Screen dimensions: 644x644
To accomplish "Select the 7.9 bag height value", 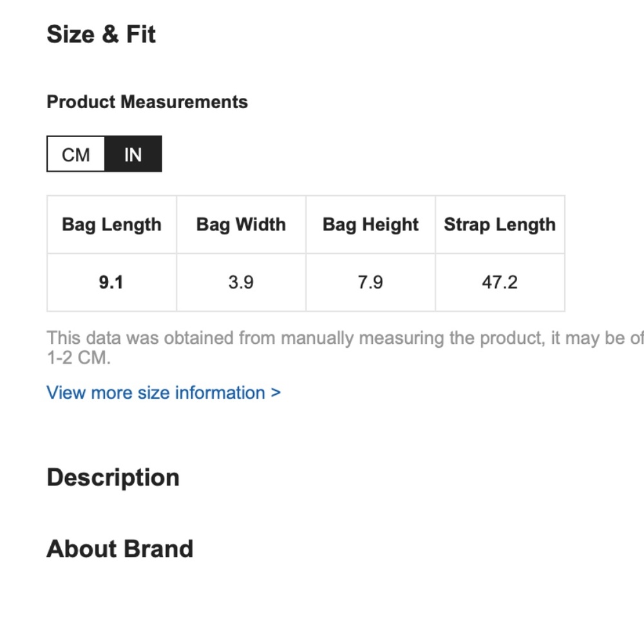I will tap(370, 283).
